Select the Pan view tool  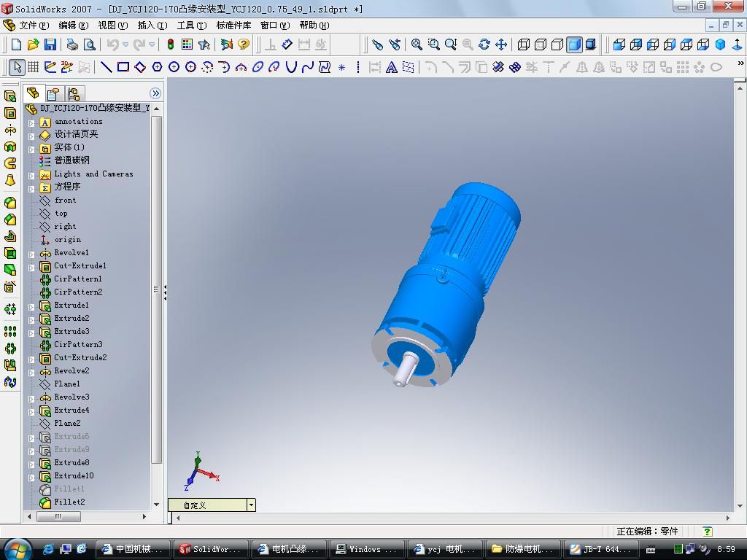coord(501,44)
